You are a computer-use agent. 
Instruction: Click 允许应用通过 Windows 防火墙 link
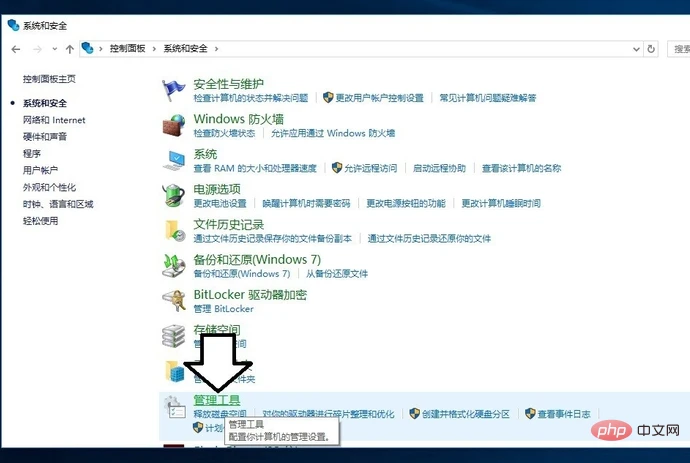tap(333, 133)
